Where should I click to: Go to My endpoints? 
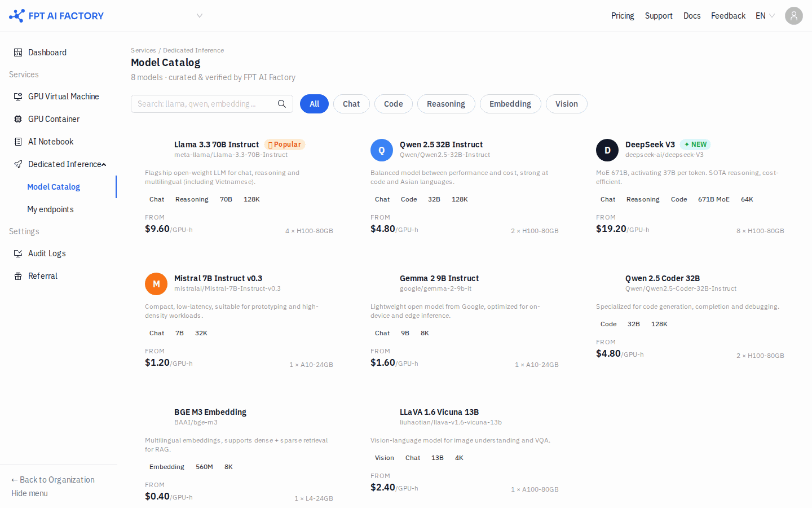tap(50, 209)
